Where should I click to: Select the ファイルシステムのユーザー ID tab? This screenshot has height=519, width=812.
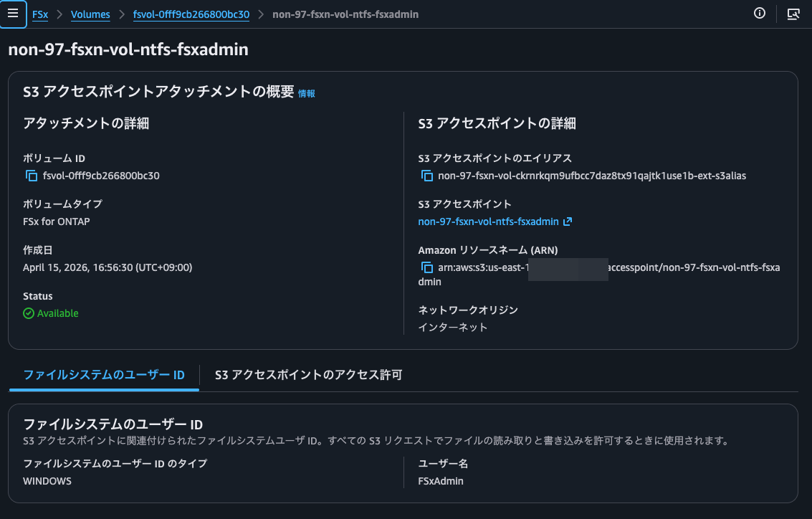coord(103,374)
